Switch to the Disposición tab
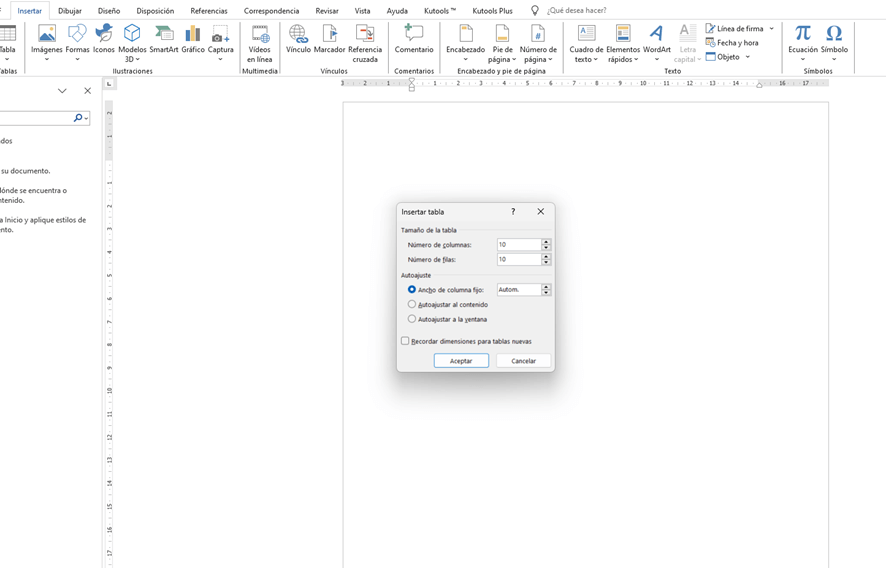 click(x=155, y=11)
